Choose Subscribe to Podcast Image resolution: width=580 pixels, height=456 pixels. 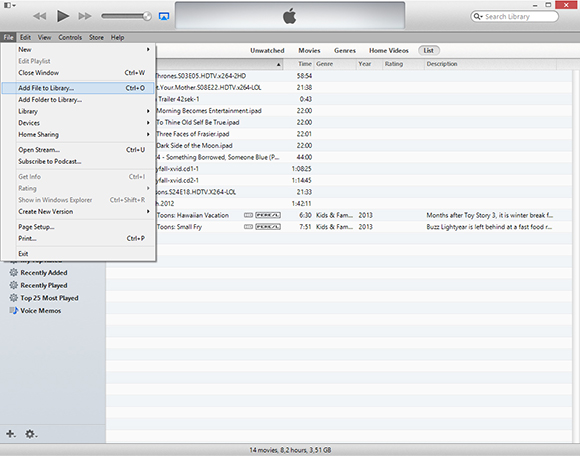point(78,161)
